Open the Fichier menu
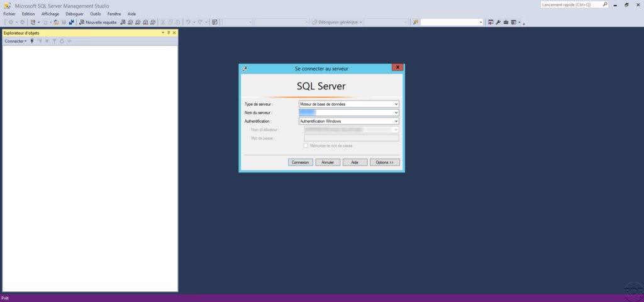The width and height of the screenshot is (644, 302). tap(9, 13)
